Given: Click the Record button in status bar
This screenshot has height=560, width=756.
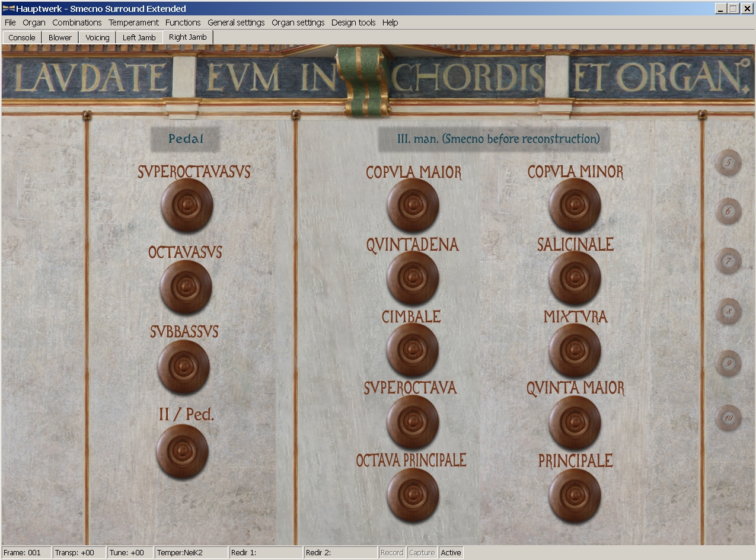Looking at the screenshot, I should coord(391,552).
